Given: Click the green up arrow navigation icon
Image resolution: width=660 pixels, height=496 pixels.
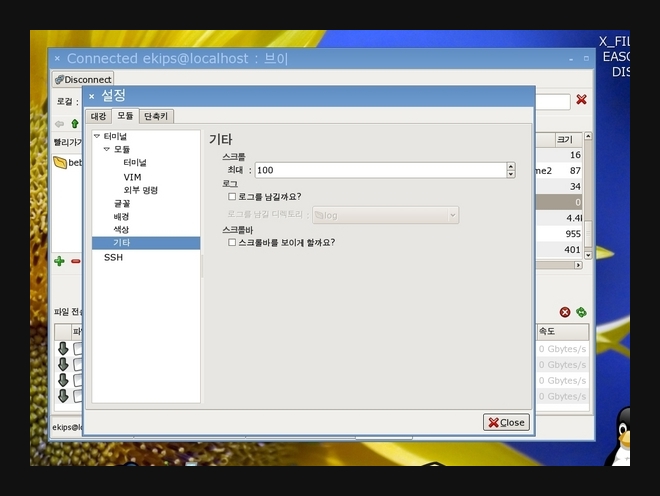Looking at the screenshot, I should point(74,124).
